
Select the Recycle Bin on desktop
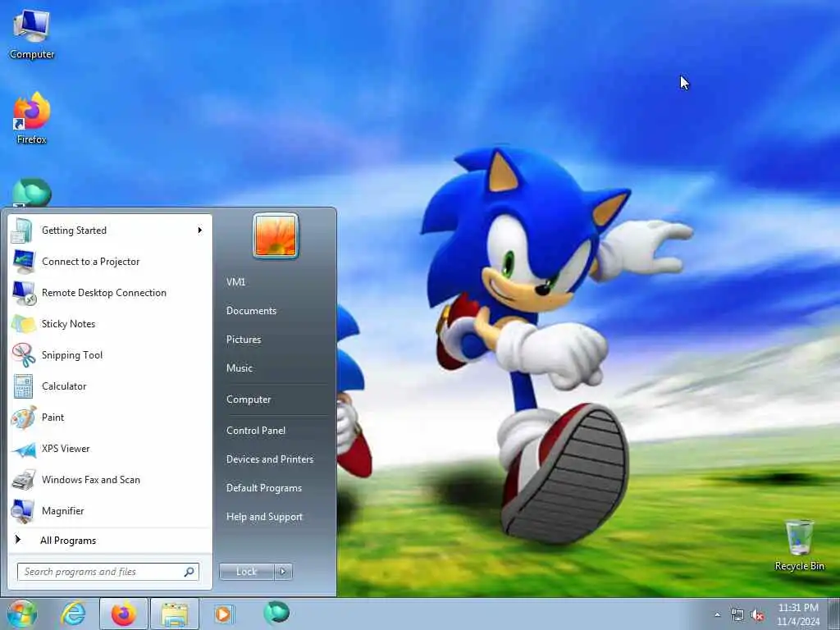[799, 545]
